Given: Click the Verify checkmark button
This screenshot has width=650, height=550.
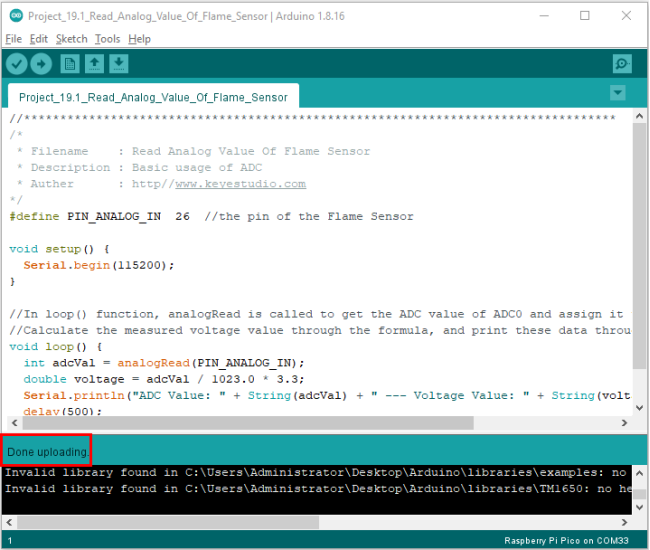Looking at the screenshot, I should coord(17,64).
